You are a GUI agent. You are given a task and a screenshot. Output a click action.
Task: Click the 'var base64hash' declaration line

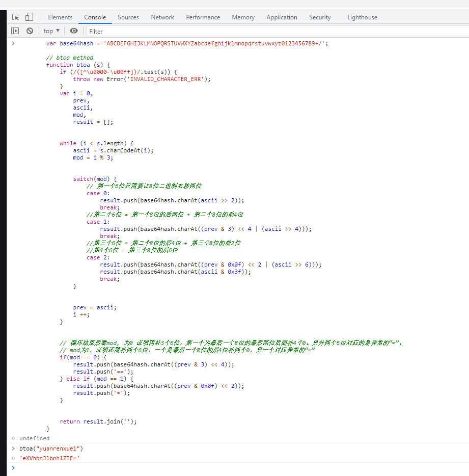(x=187, y=43)
